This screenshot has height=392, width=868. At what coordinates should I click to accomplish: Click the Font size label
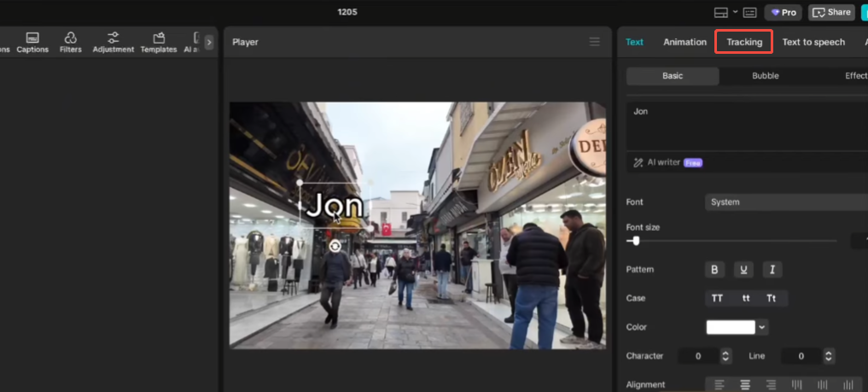pyautogui.click(x=643, y=227)
